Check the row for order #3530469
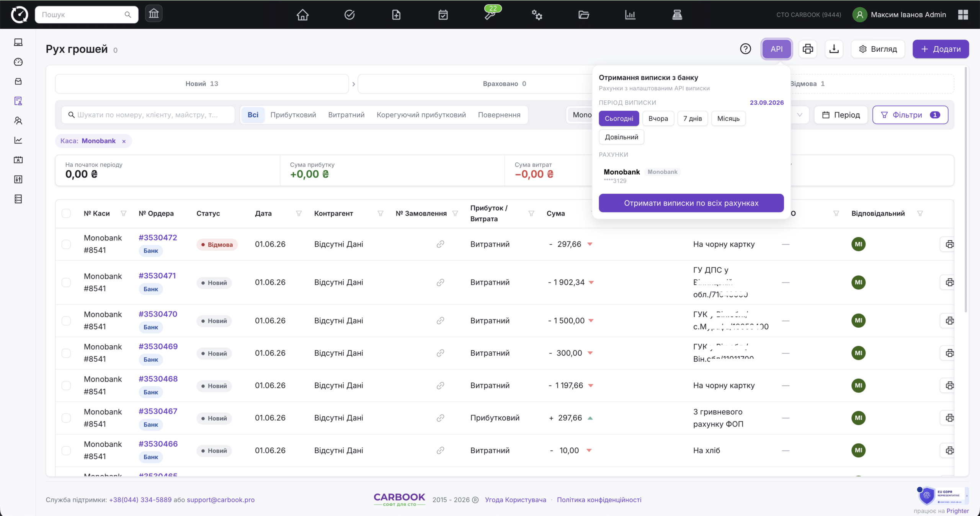This screenshot has height=516, width=980. tap(66, 353)
